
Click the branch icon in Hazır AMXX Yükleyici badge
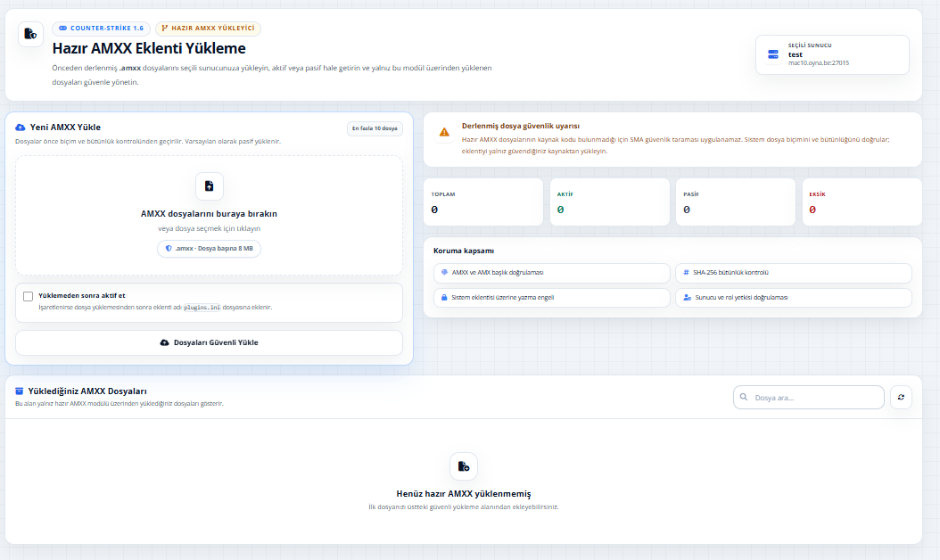(x=165, y=29)
